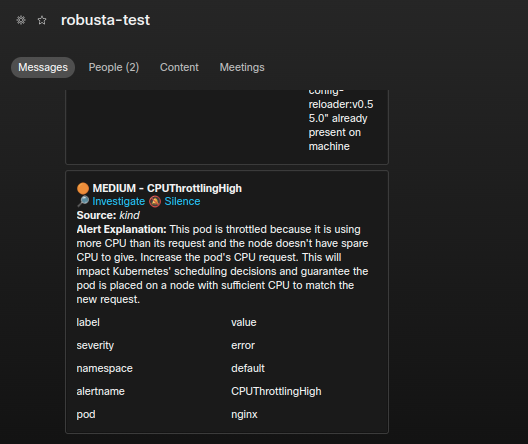Open the Meetings tab
528x444 pixels.
(242, 67)
